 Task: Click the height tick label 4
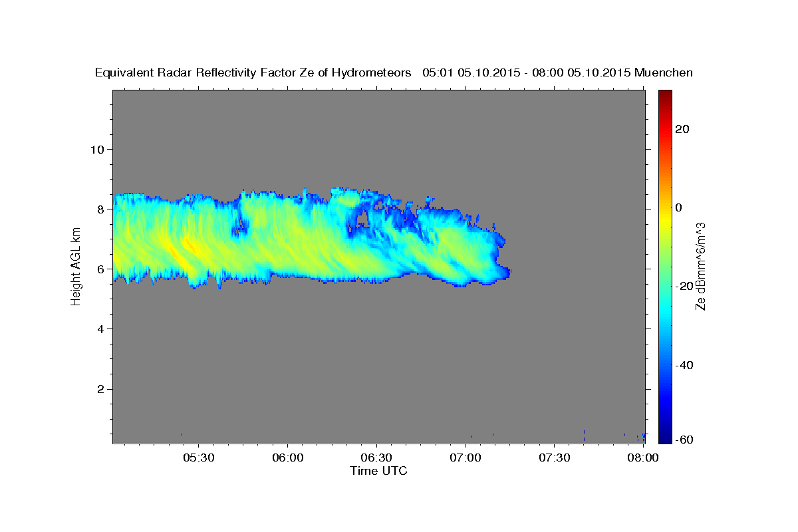[101, 329]
